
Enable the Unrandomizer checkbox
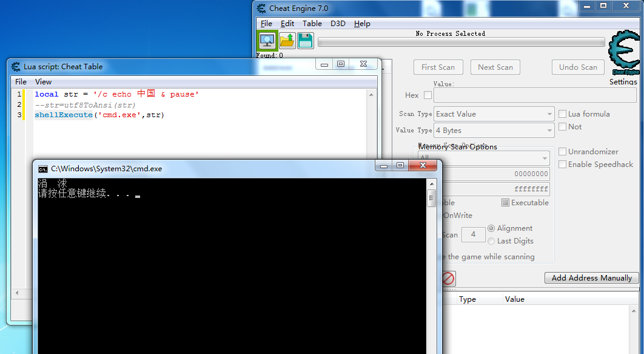coord(562,152)
